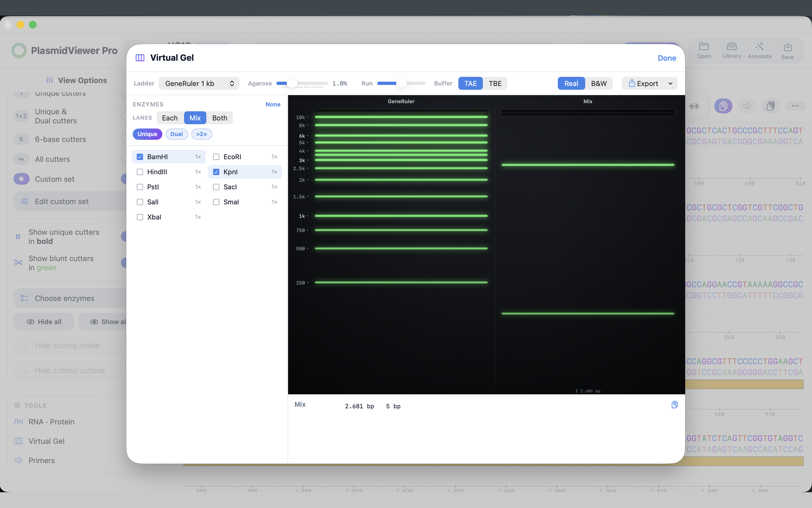Click the Edit custom set sliders icon
Image resolution: width=812 pixels, height=508 pixels.
point(25,201)
